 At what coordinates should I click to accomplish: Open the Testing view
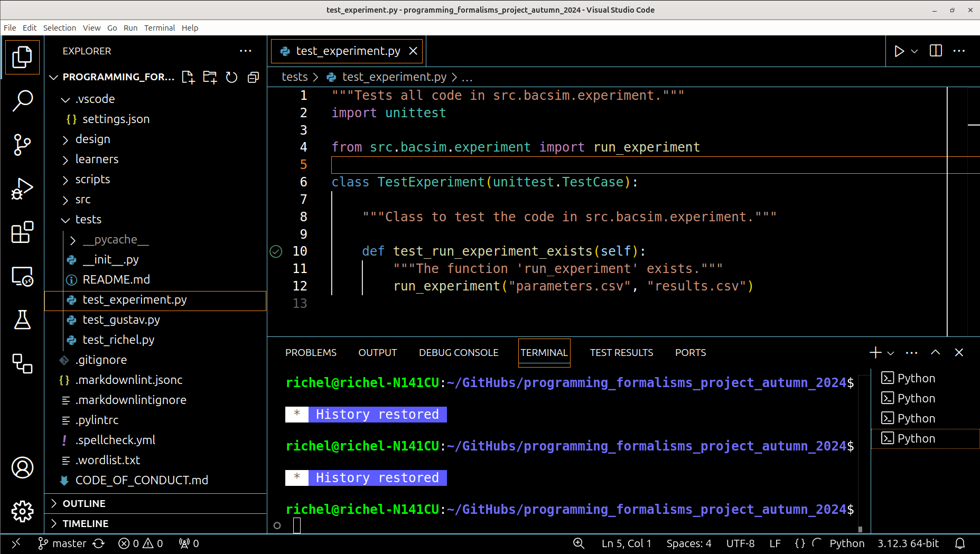22,320
